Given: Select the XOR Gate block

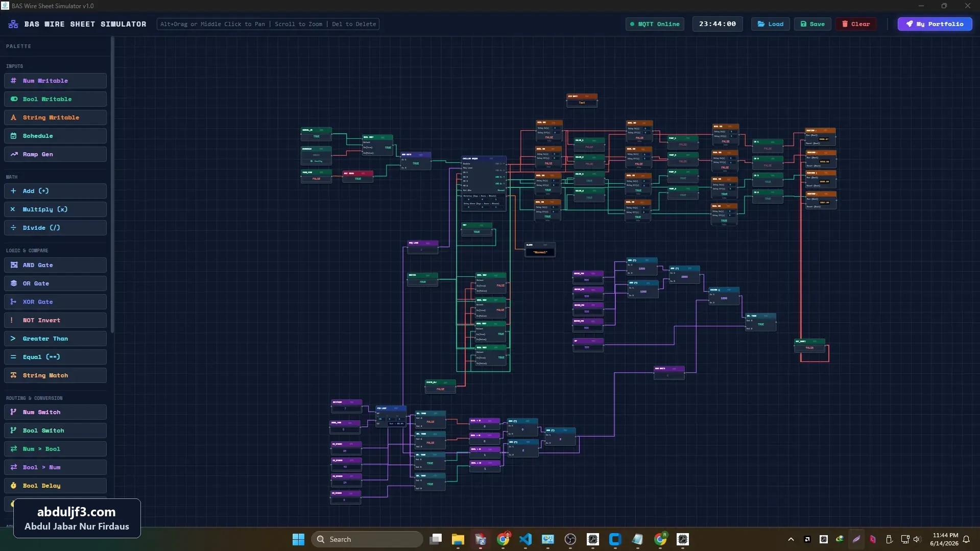Looking at the screenshot, I should coord(55,302).
